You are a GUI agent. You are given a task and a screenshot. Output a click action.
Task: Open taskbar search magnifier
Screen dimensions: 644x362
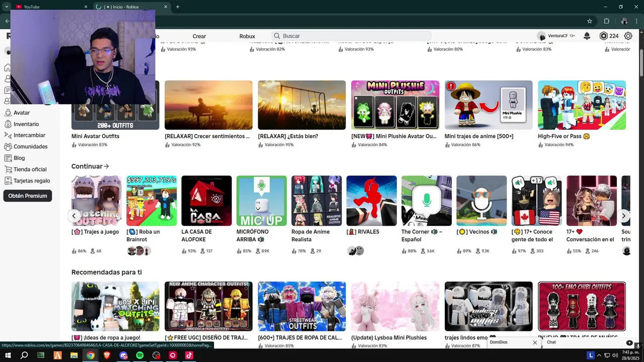(x=24, y=355)
